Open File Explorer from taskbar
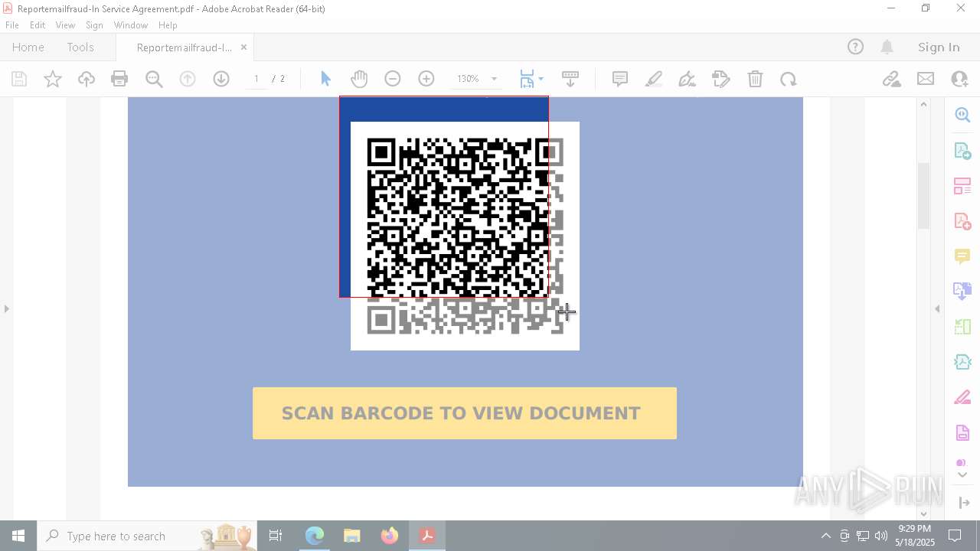The image size is (980, 551). (x=352, y=536)
